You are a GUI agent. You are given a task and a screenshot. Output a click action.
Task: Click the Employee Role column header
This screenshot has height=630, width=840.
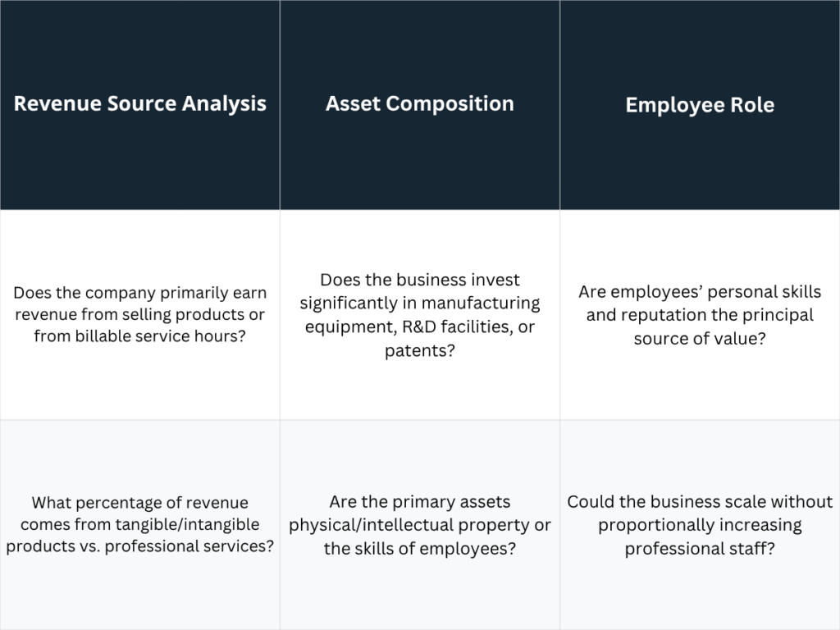(700, 105)
